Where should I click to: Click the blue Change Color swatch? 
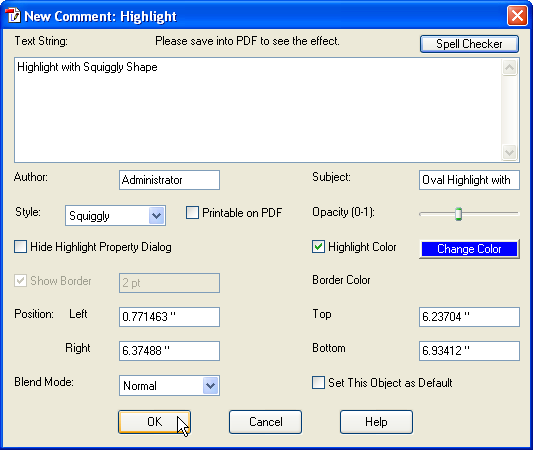469,249
